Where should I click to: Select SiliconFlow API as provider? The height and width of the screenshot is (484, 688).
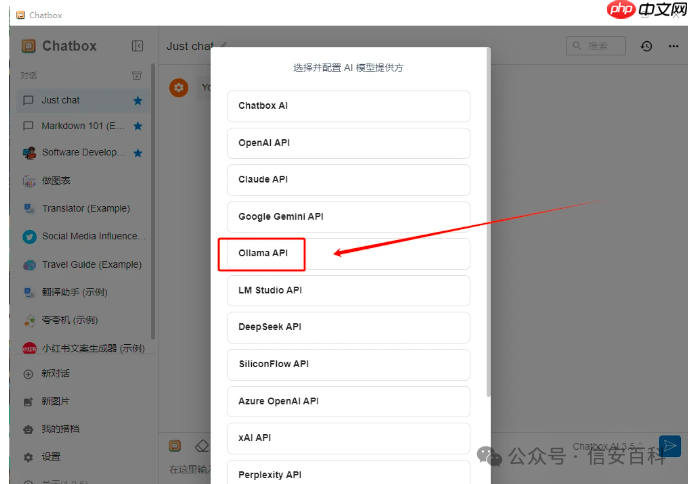[348, 364]
